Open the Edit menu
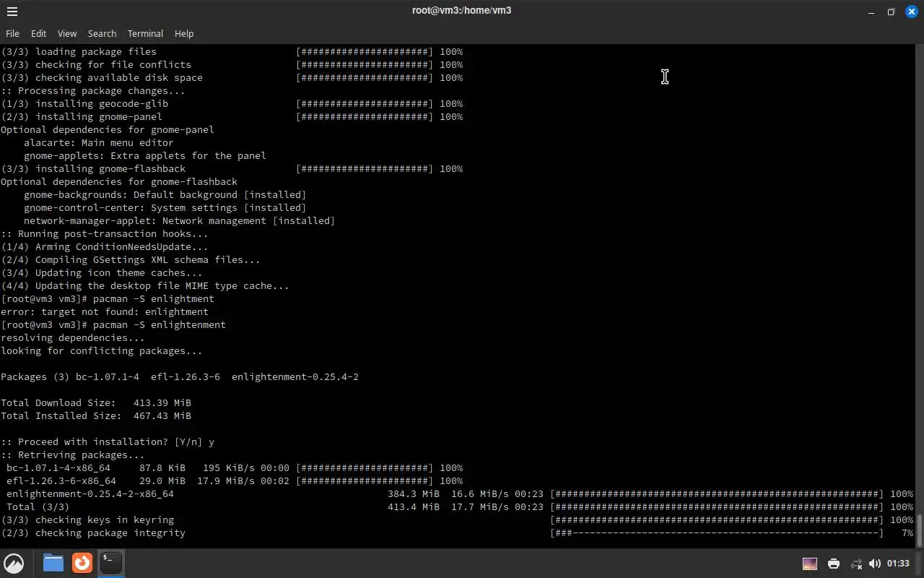The width and height of the screenshot is (924, 578). click(38, 33)
